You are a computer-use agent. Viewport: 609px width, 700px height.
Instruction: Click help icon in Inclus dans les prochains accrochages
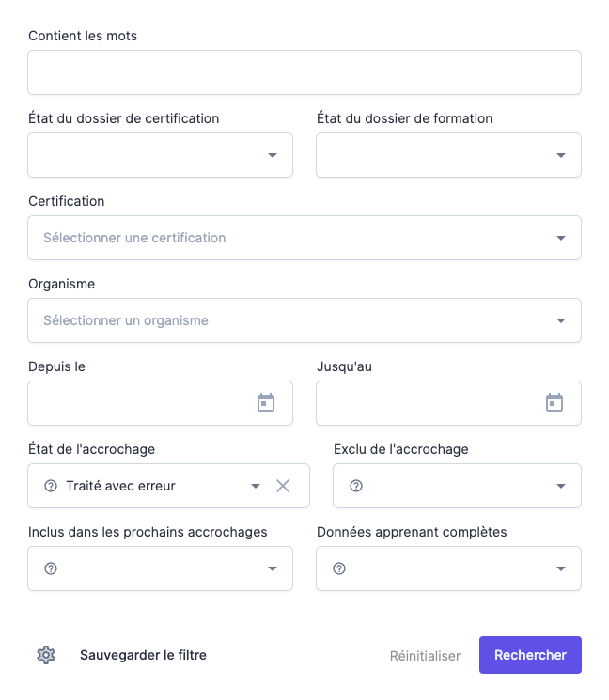[x=51, y=568]
